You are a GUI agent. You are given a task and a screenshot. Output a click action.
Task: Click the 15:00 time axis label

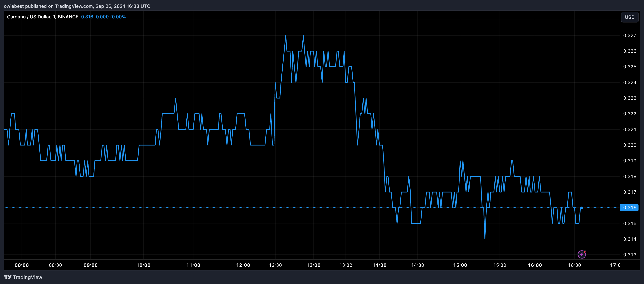click(460, 265)
